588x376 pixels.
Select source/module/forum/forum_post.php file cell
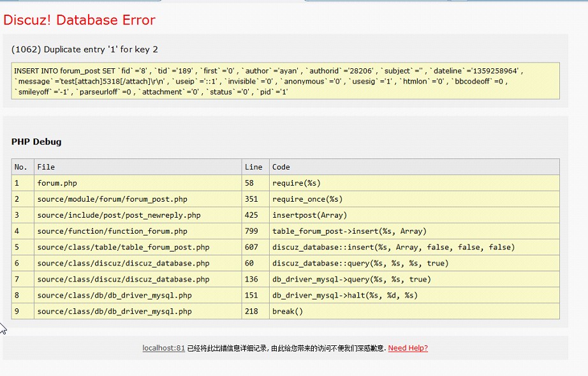coord(138,199)
